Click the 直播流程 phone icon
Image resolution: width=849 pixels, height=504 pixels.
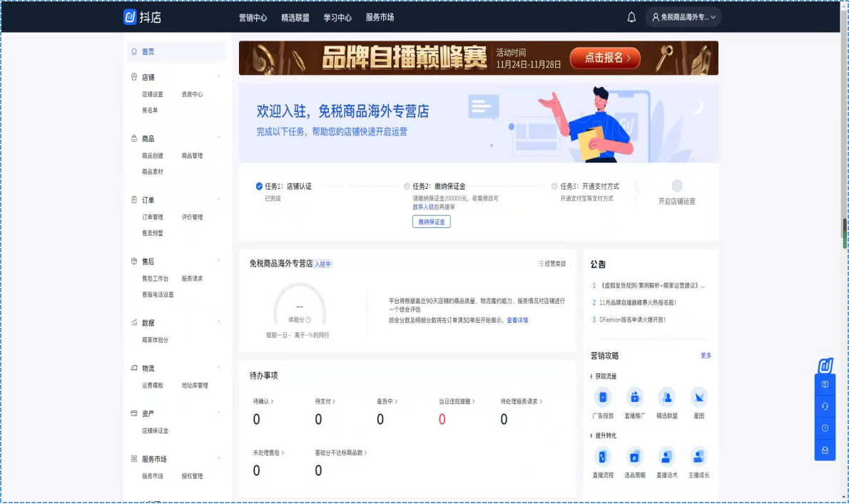pos(603,458)
